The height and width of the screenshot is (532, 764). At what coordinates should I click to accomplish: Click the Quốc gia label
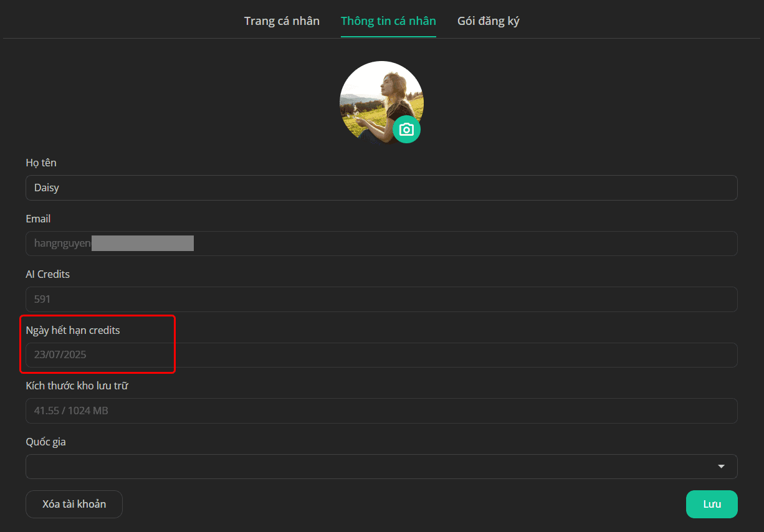[45, 442]
